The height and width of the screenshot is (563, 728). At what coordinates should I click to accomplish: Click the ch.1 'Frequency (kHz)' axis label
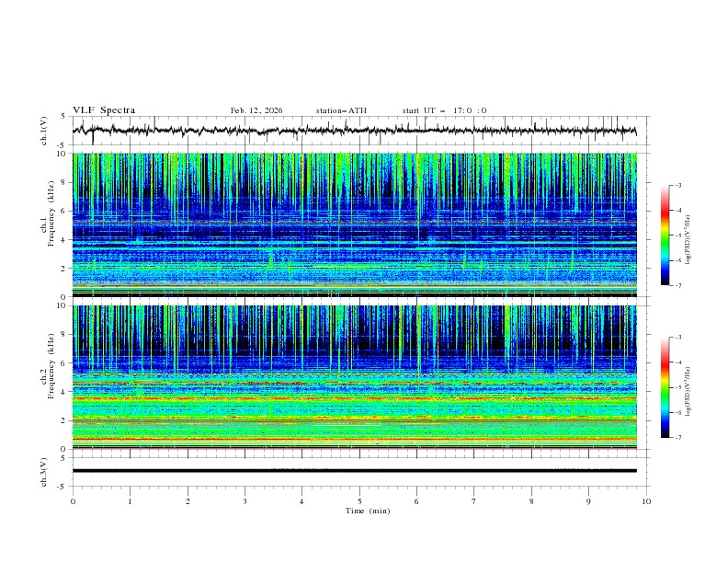point(51,212)
